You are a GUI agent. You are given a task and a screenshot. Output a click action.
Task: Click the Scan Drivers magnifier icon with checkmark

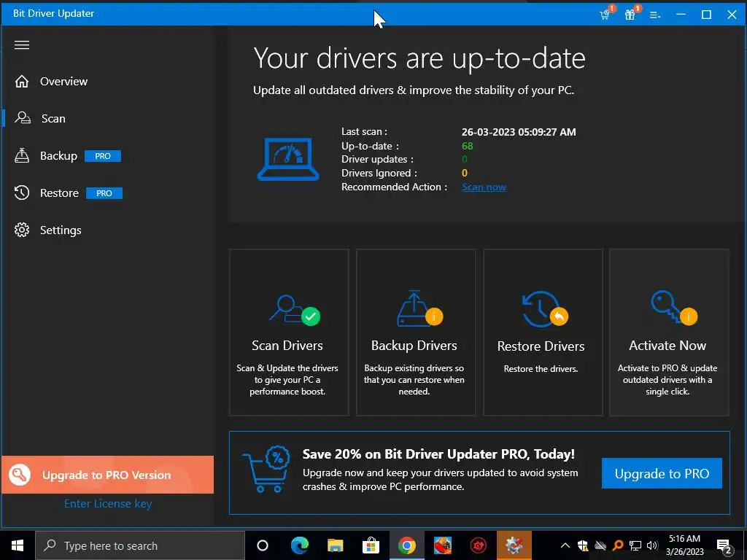tap(295, 311)
